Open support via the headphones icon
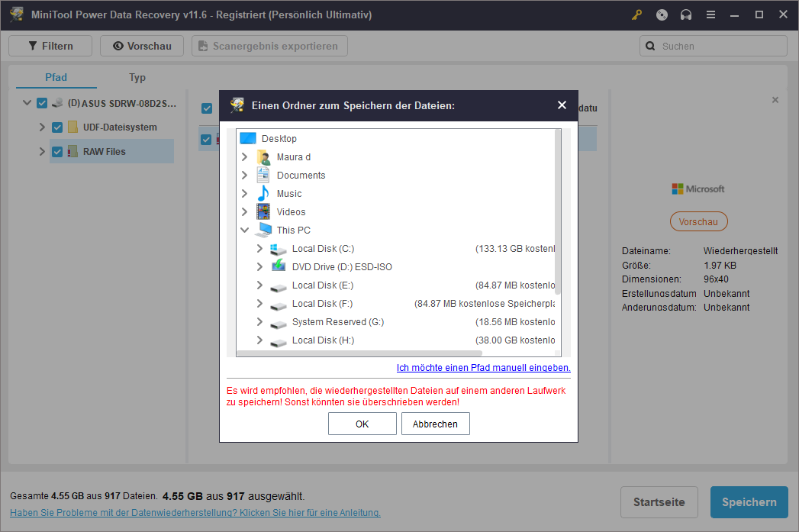 [686, 15]
